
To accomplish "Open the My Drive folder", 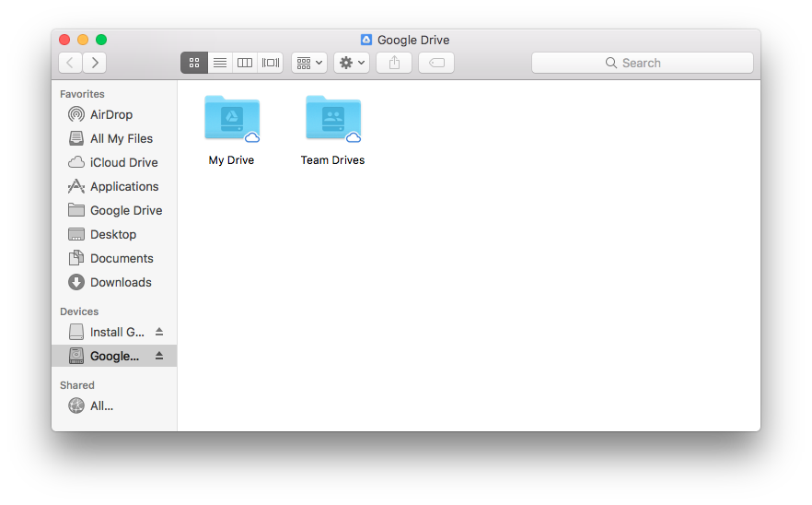I will tap(232, 119).
